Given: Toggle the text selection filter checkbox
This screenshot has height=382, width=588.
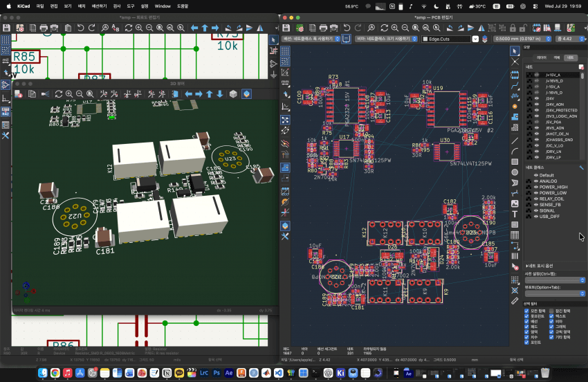Looking at the screenshot, I should coord(551,316).
